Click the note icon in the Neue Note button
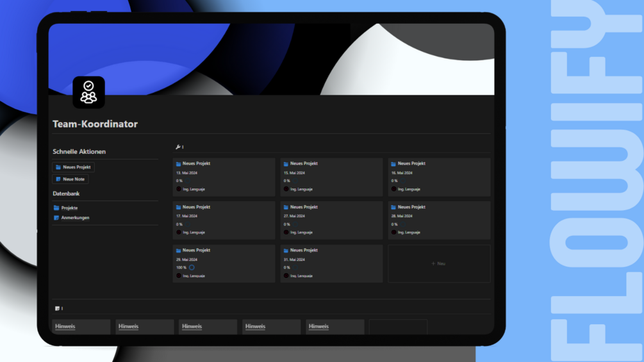 [58, 179]
